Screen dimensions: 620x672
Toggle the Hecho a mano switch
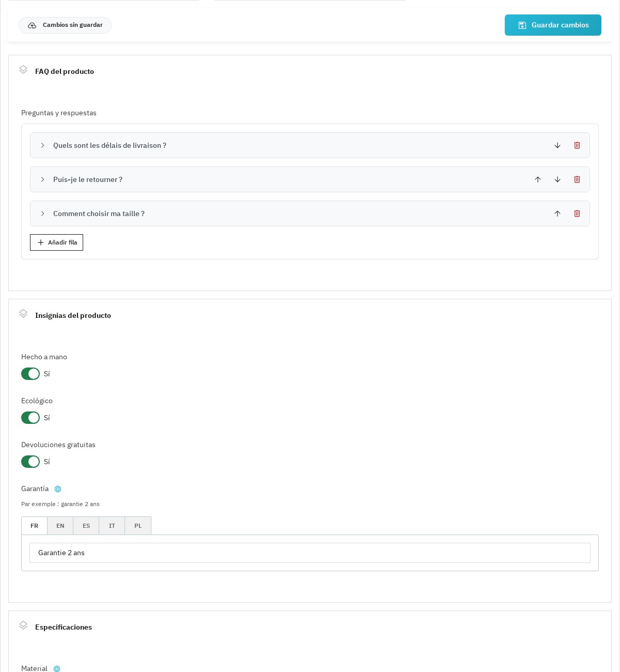[x=30, y=374]
